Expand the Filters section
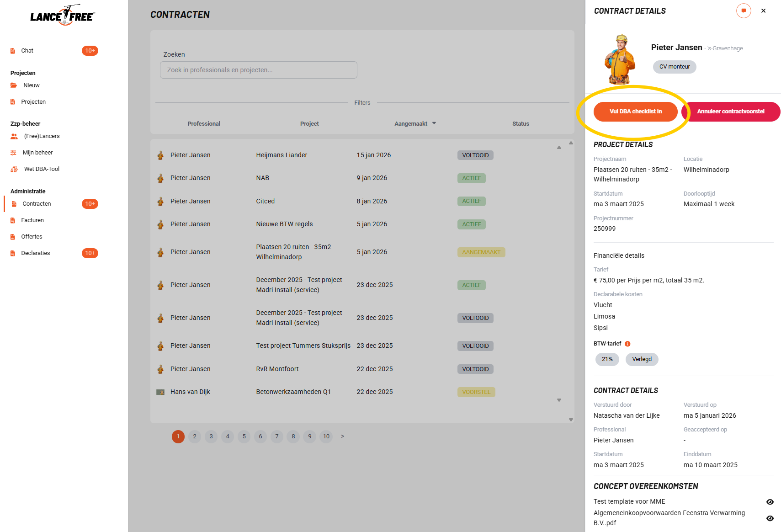781x532 pixels. point(362,103)
